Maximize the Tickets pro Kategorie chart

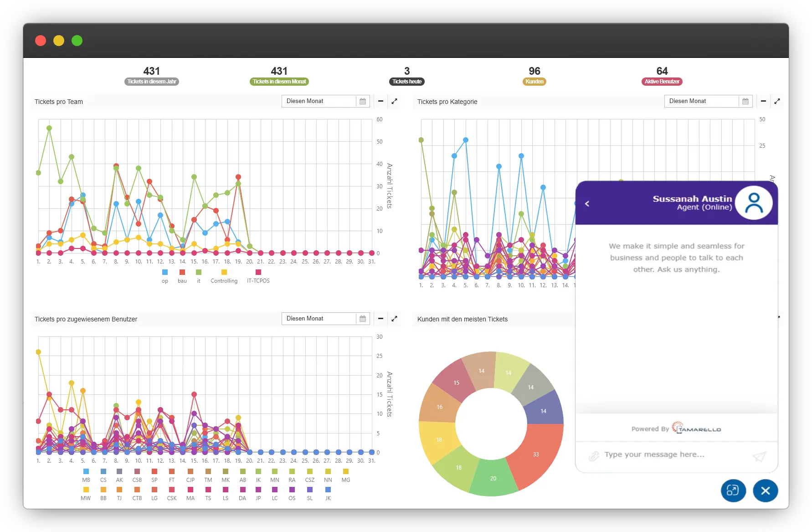(x=777, y=101)
